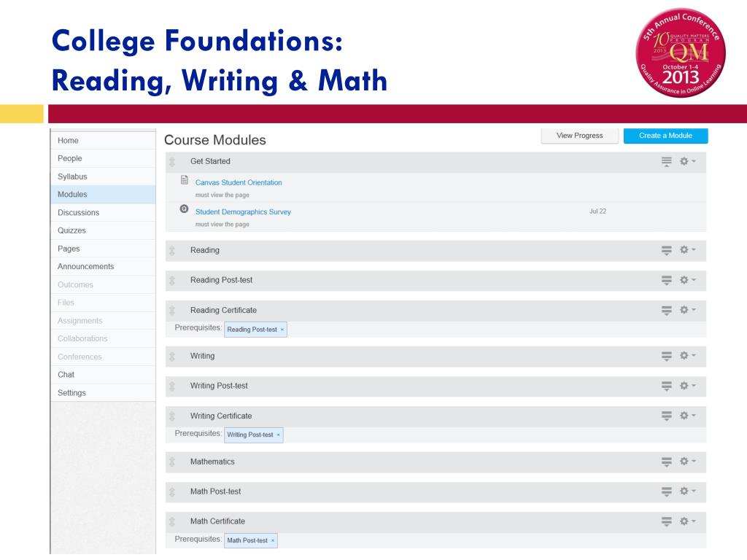Screen dimensions: 747x560
Task: Click add-content icon on Reading module
Action: click(x=667, y=251)
